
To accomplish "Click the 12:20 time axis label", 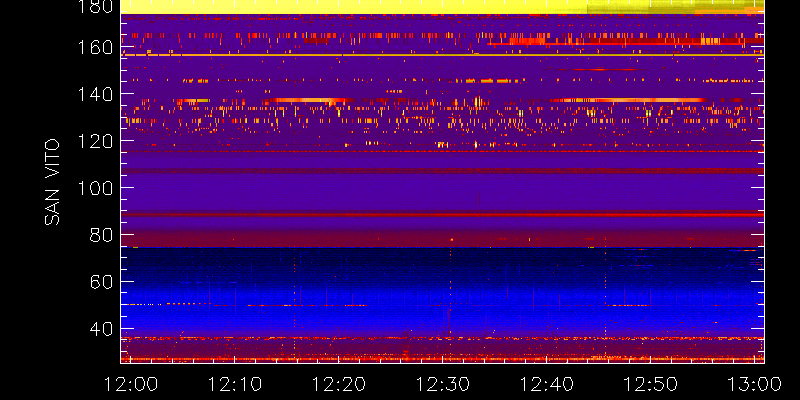I will 339,384.
